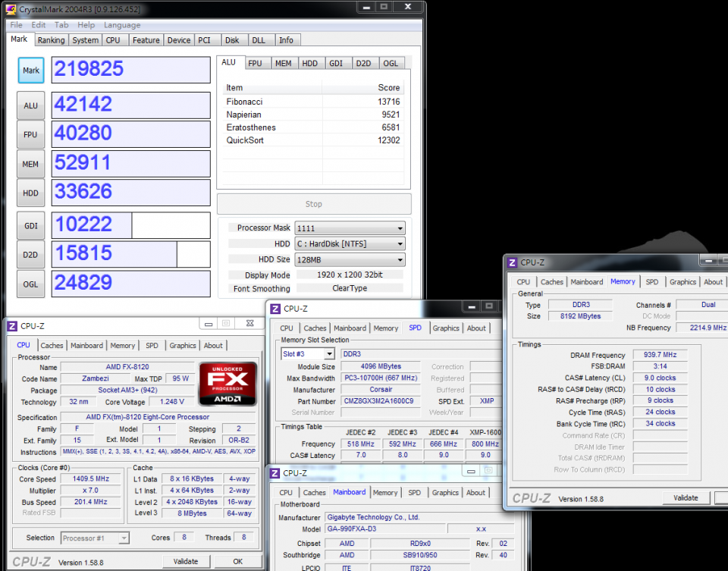This screenshot has width=728, height=571.
Task: Run the D2D benchmark button
Action: pyautogui.click(x=30, y=254)
